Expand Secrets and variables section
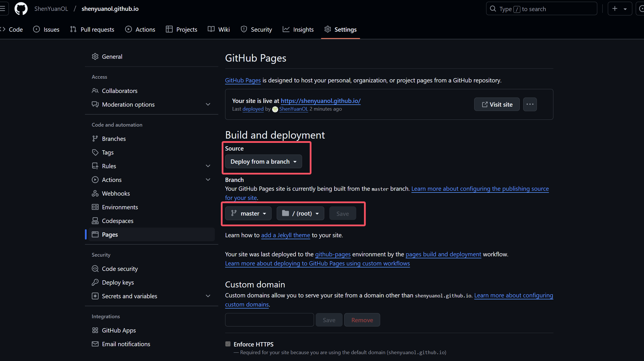The height and width of the screenshot is (361, 644). (208, 296)
